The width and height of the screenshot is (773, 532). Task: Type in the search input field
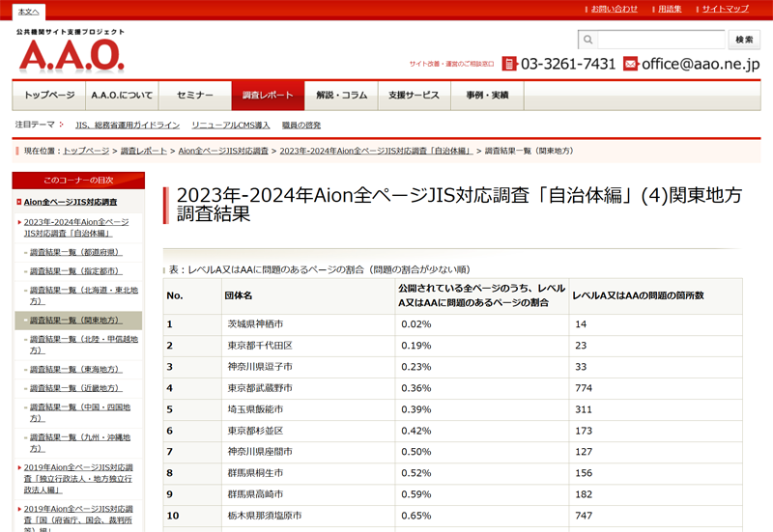point(661,40)
